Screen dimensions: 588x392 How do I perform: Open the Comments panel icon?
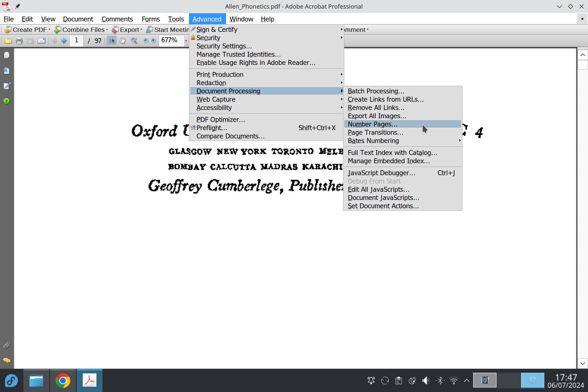[7, 360]
